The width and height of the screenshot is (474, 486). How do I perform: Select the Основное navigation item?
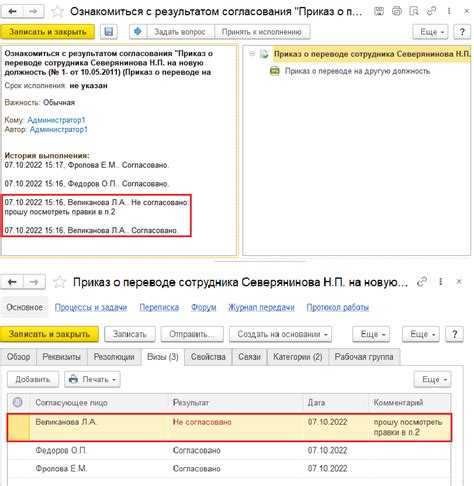[x=24, y=307]
